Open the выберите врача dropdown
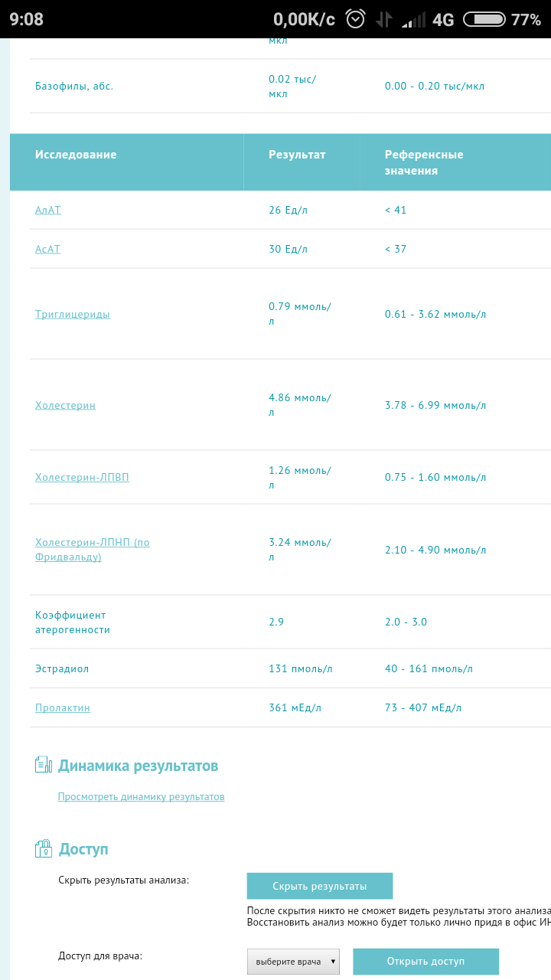This screenshot has width=551, height=980. (293, 962)
